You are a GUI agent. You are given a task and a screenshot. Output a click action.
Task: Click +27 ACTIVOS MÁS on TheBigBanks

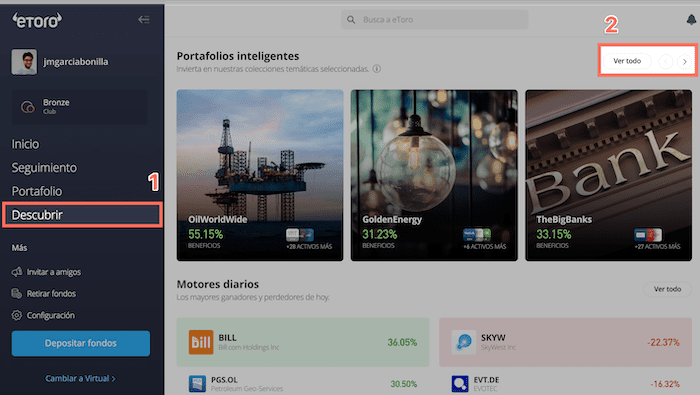pyautogui.click(x=657, y=246)
